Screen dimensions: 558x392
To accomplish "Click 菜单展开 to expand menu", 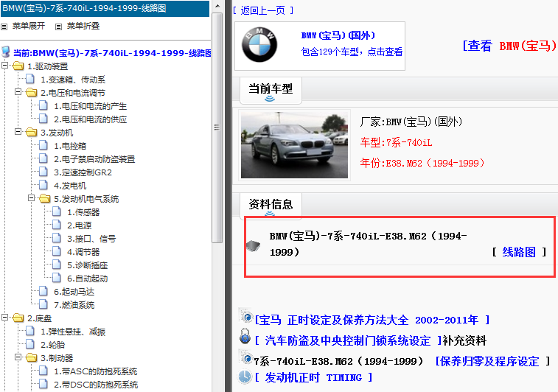I will point(29,26).
